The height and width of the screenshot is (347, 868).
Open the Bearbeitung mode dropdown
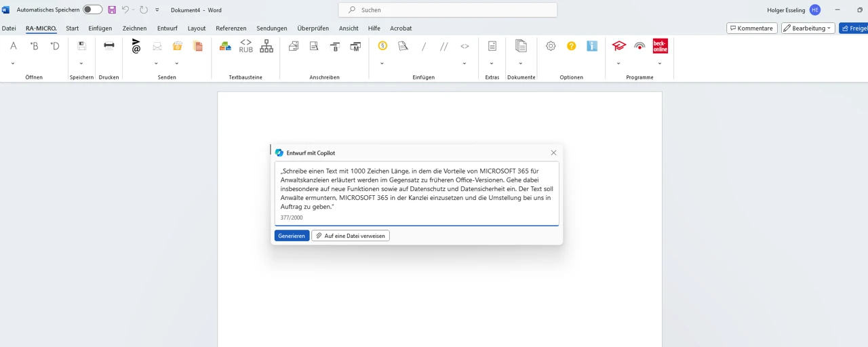click(808, 28)
